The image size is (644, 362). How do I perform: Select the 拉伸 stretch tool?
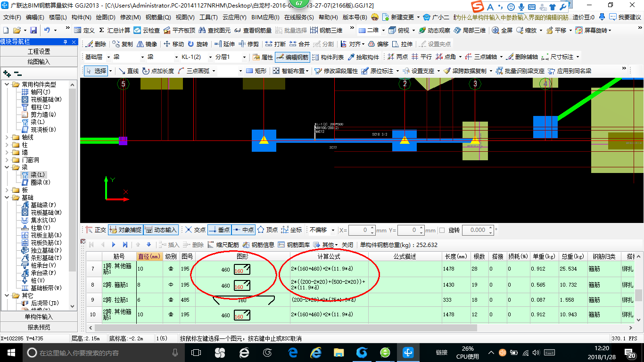[x=402, y=44]
